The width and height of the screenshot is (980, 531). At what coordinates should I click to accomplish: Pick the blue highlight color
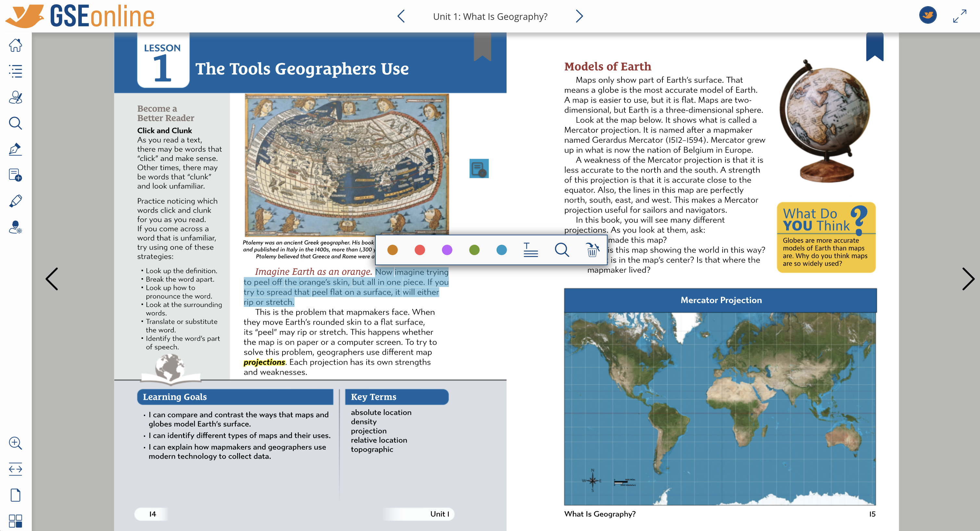502,250
